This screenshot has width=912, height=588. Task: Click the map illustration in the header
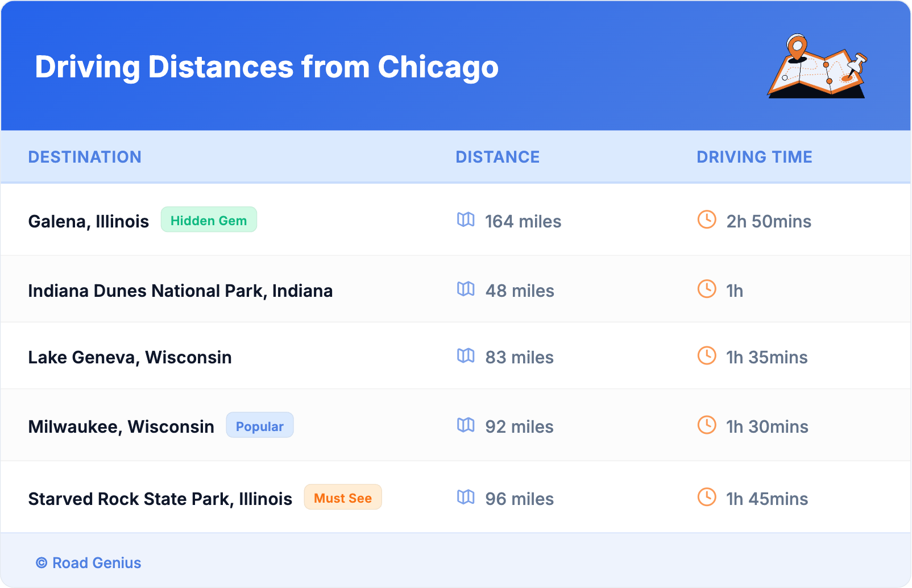[817, 67]
